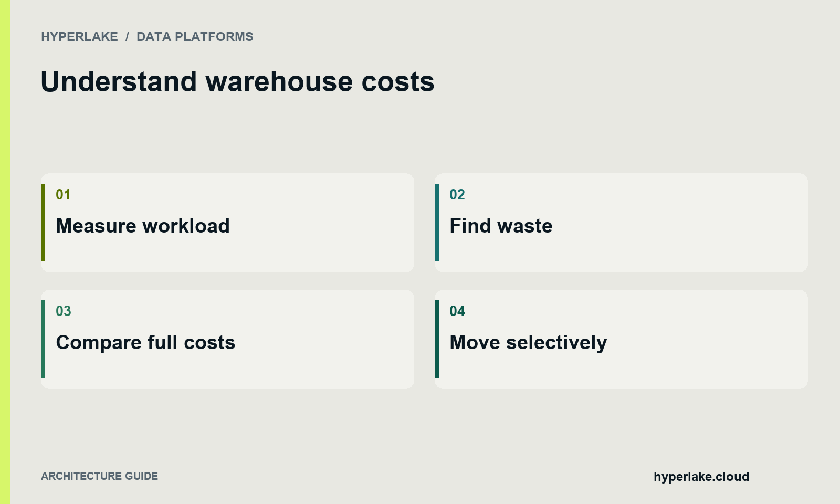Click step number 01
The width and height of the screenshot is (840, 504).
(x=63, y=195)
